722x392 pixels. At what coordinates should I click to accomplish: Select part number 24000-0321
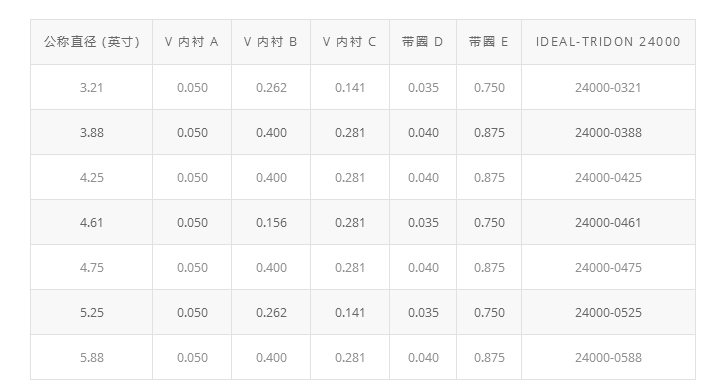(x=608, y=88)
